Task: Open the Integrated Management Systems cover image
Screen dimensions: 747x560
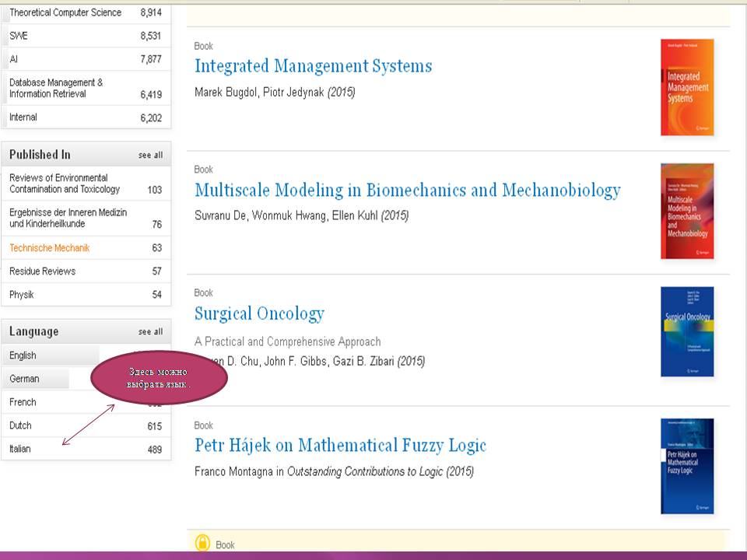Action: (x=686, y=87)
